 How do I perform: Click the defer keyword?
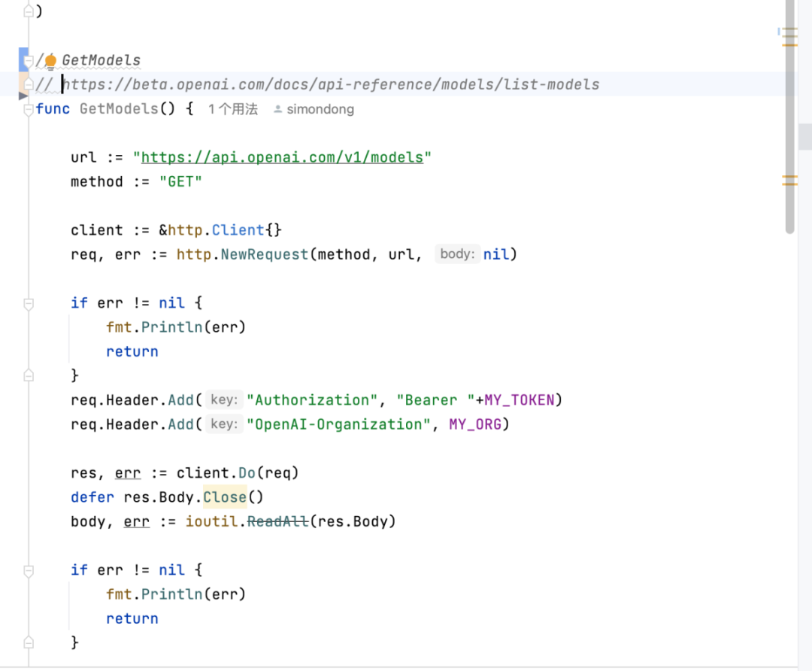tap(92, 497)
